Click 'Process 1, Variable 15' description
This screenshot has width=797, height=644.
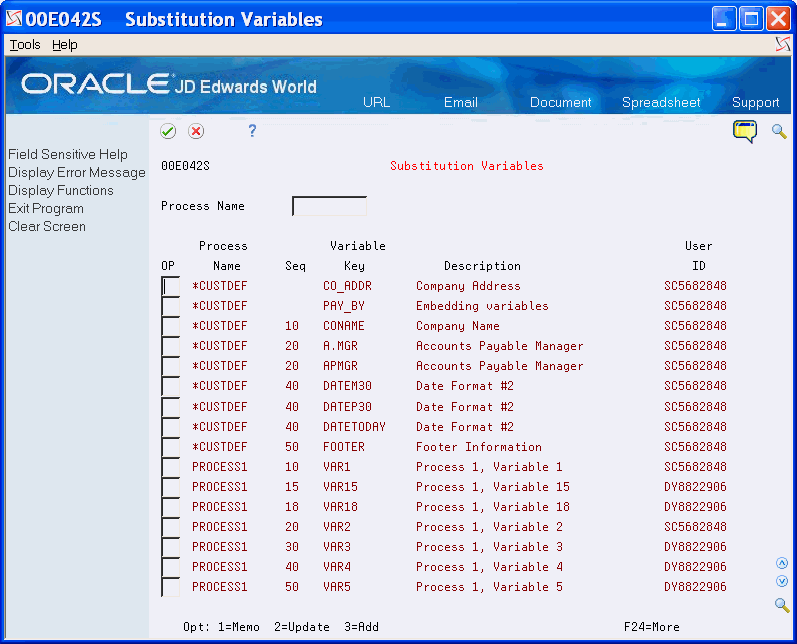point(493,487)
